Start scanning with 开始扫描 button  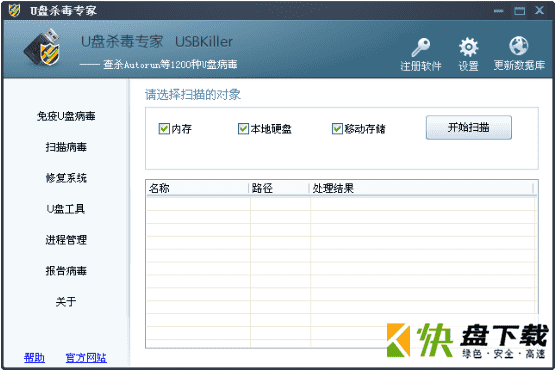click(468, 127)
